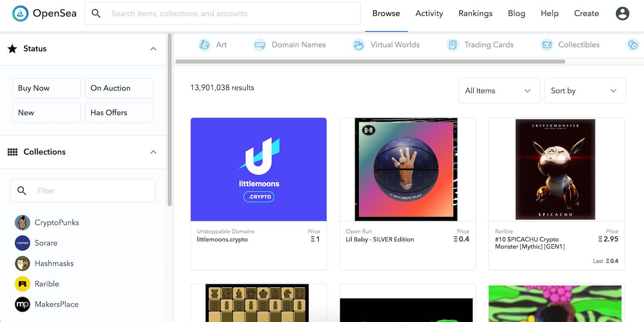Toggle the Buy Now status filter
Screen dimensions: 644x322
tap(46, 88)
